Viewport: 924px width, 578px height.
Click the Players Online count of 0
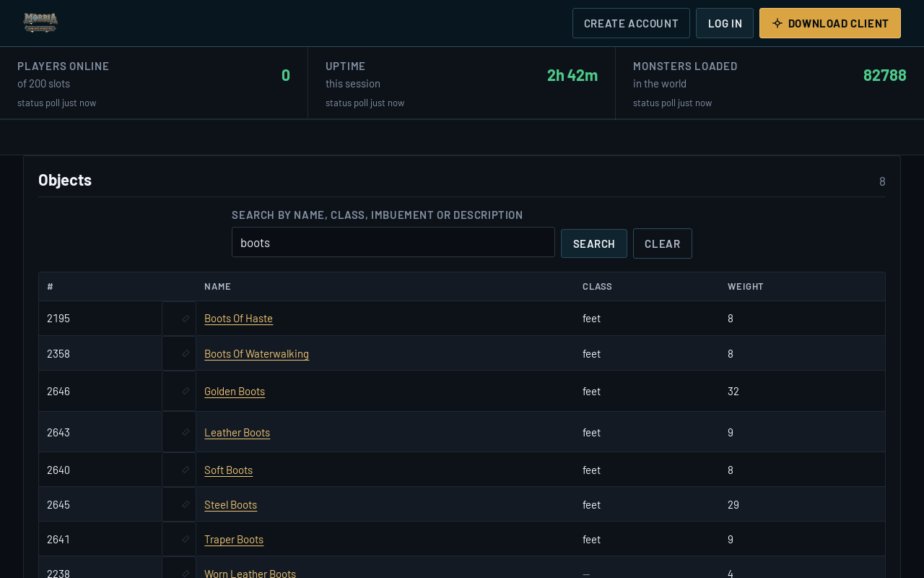click(286, 75)
